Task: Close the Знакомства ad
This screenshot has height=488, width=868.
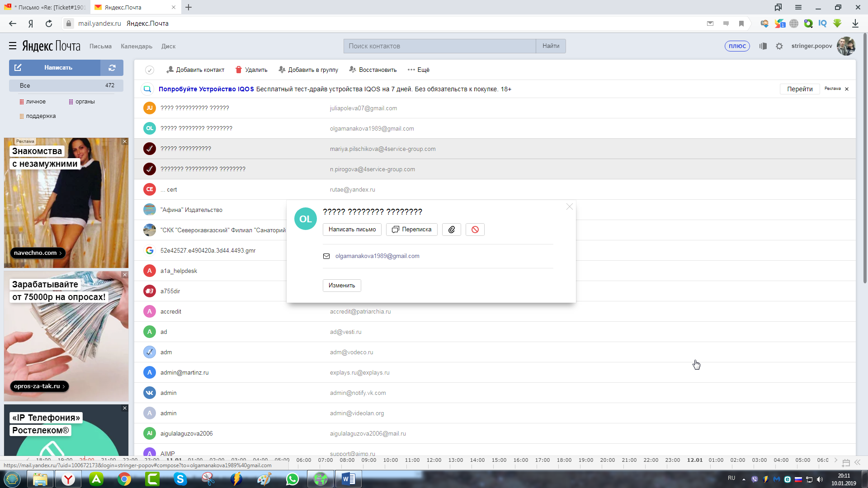Action: point(125,142)
